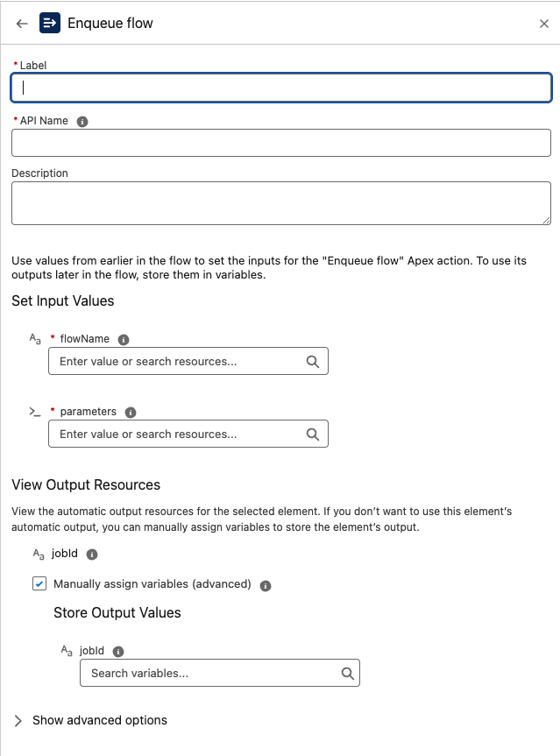Click the API Name info icon
This screenshot has height=756, width=560.
click(x=82, y=122)
